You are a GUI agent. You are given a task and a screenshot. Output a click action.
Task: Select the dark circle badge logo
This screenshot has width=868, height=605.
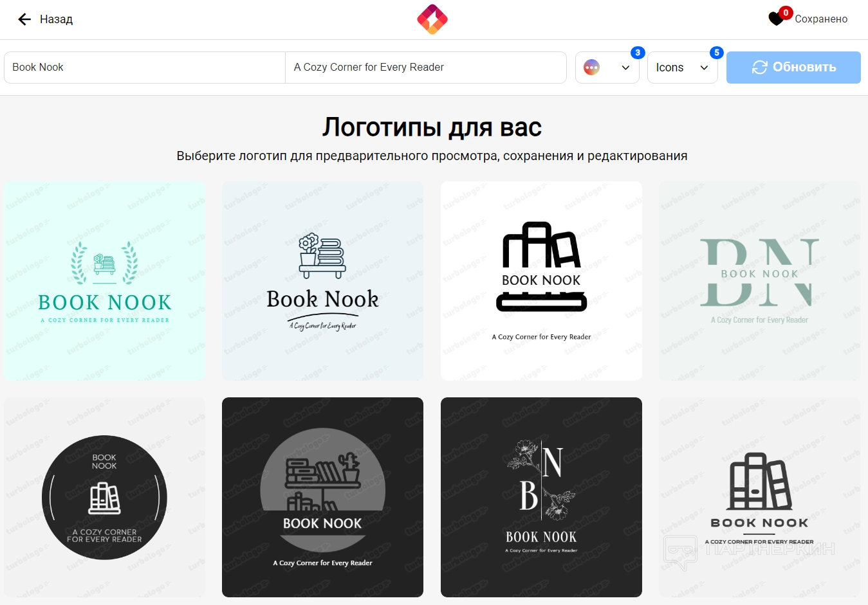pyautogui.click(x=104, y=497)
